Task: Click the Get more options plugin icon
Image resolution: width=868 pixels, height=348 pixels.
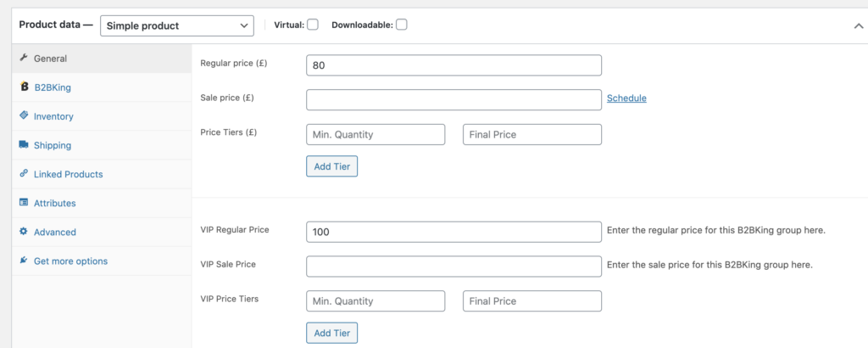Action: (23, 260)
